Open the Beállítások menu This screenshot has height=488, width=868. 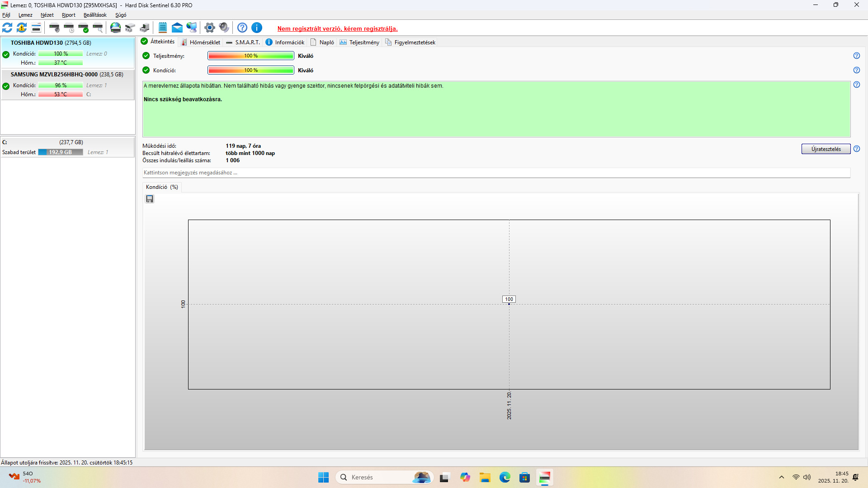coord(95,15)
